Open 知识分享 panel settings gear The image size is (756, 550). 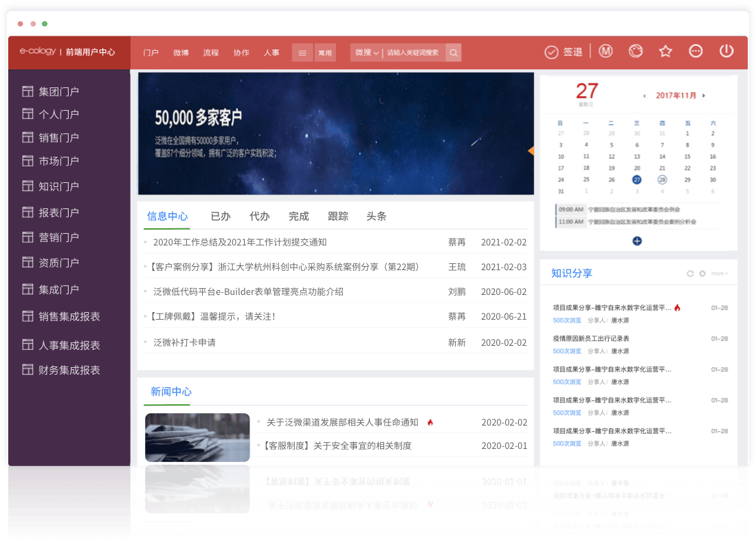click(702, 274)
